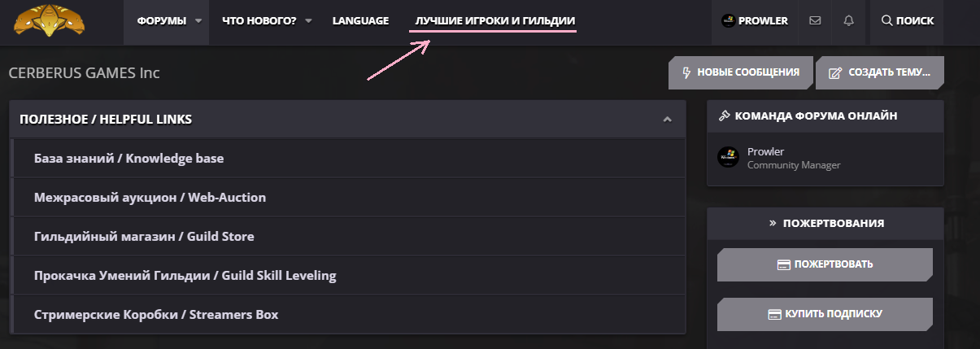This screenshot has height=349, width=980.
Task: Click the Prowler account in the top navigation
Action: pos(755,21)
